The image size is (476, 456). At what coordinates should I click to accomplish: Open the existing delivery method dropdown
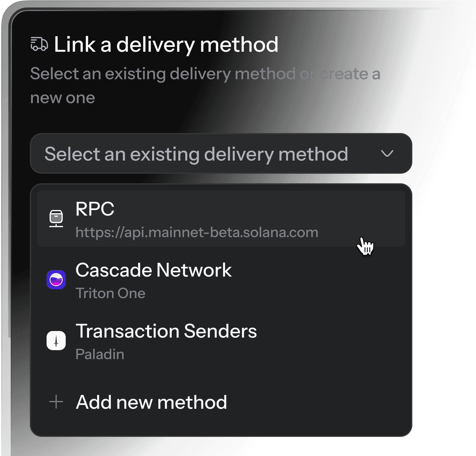[221, 154]
